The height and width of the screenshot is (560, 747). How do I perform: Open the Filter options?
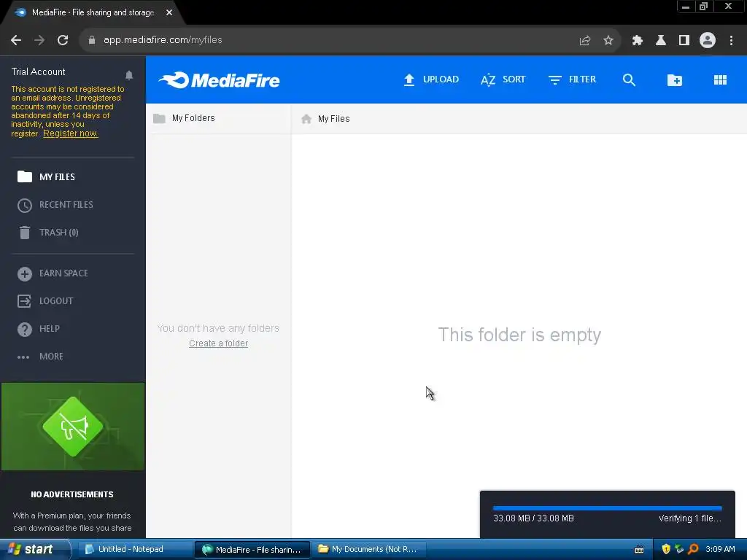(572, 79)
